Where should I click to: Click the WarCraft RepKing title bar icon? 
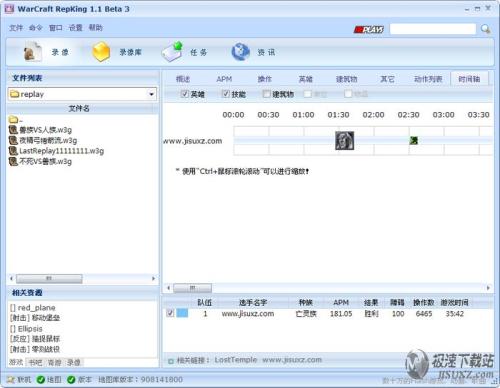click(9, 9)
